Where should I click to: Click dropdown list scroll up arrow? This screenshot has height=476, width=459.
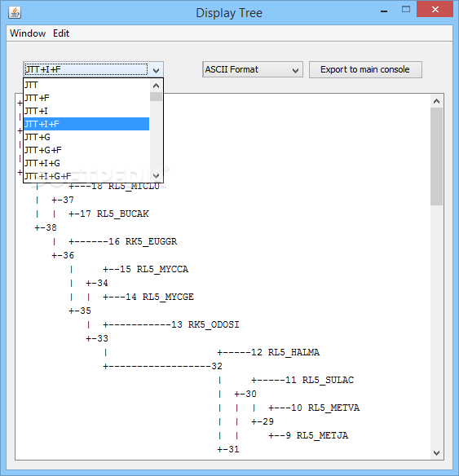point(156,86)
